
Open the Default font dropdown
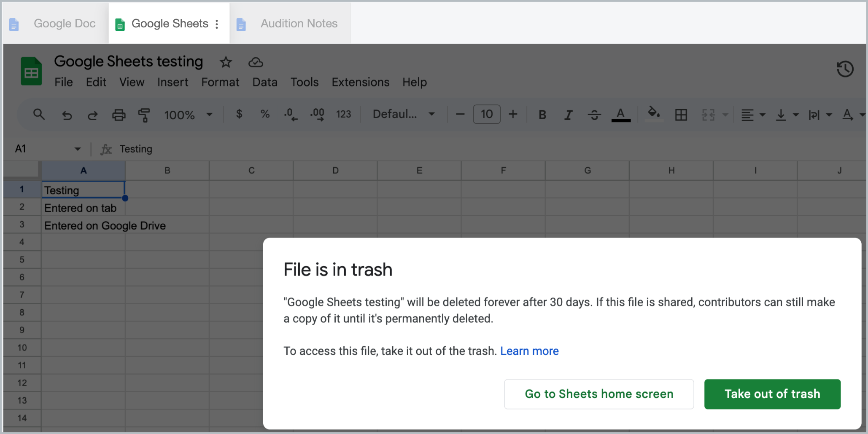(404, 114)
